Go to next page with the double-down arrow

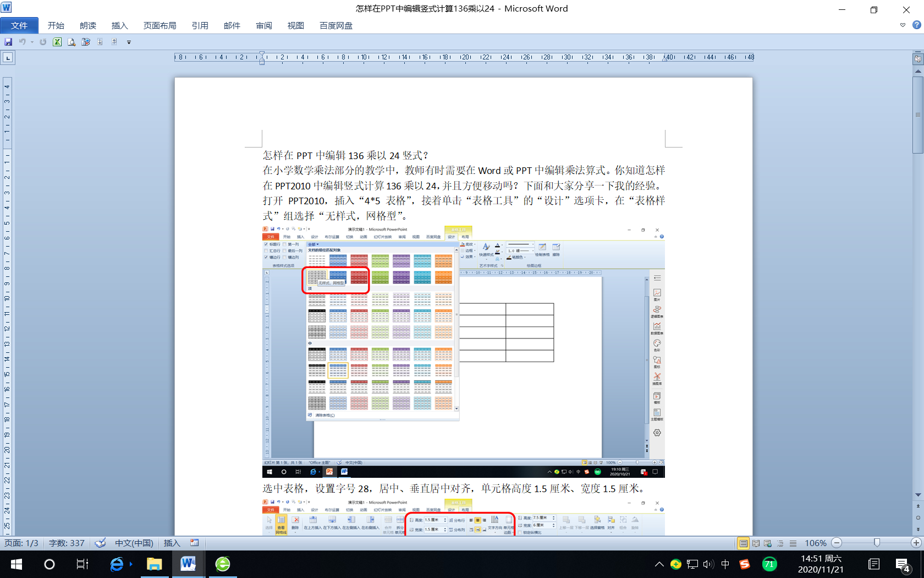pyautogui.click(x=918, y=529)
